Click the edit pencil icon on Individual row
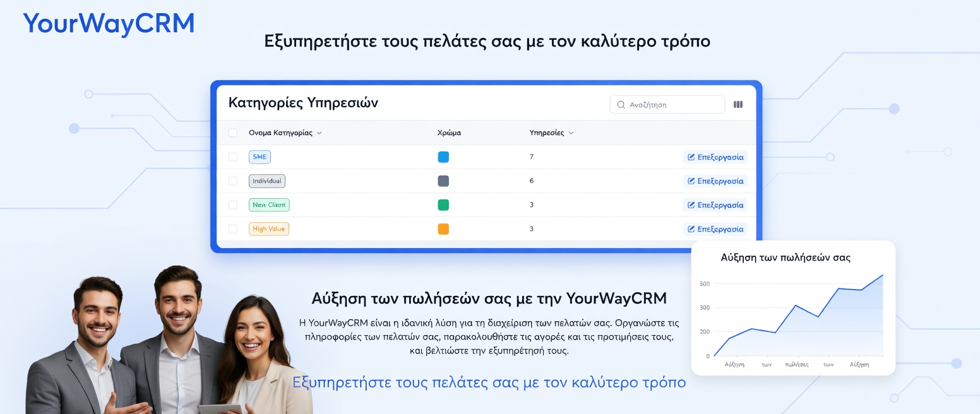 click(691, 181)
